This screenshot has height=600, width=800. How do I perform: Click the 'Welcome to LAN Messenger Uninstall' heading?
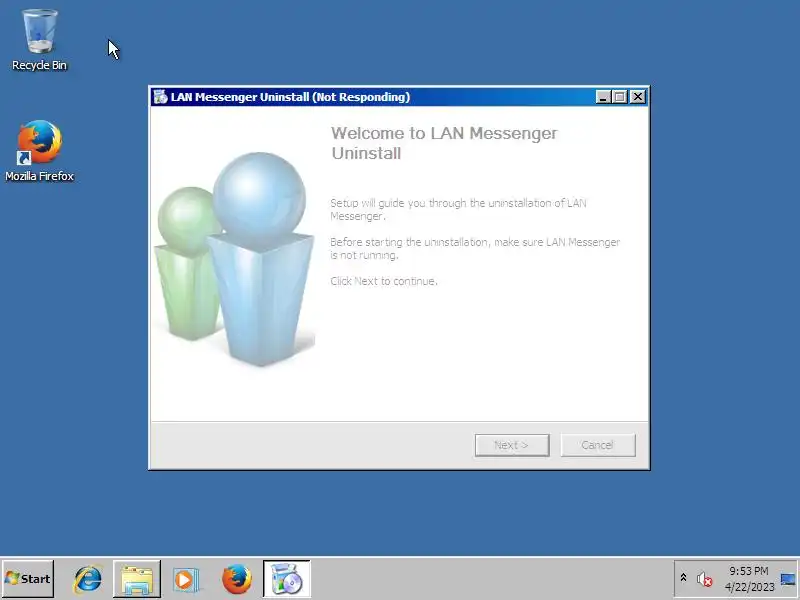pos(444,143)
